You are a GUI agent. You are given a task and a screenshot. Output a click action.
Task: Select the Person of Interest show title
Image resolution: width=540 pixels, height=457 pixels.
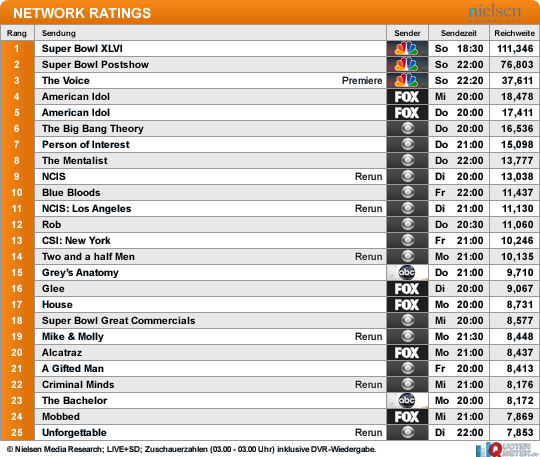point(86,145)
